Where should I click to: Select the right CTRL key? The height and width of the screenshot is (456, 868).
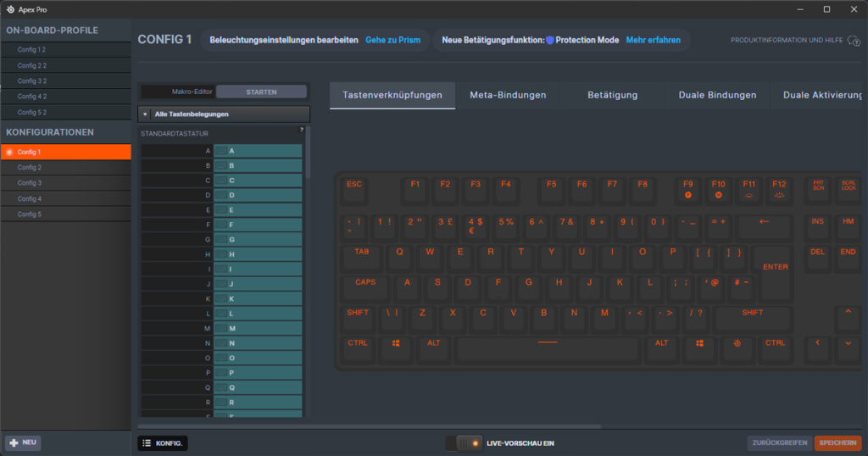[x=775, y=348]
